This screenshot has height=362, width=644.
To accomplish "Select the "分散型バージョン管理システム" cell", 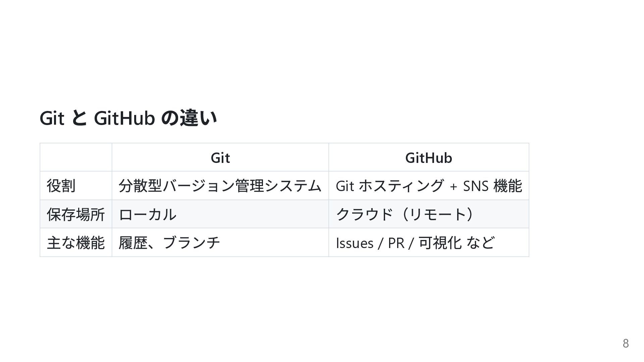I will point(220,186).
